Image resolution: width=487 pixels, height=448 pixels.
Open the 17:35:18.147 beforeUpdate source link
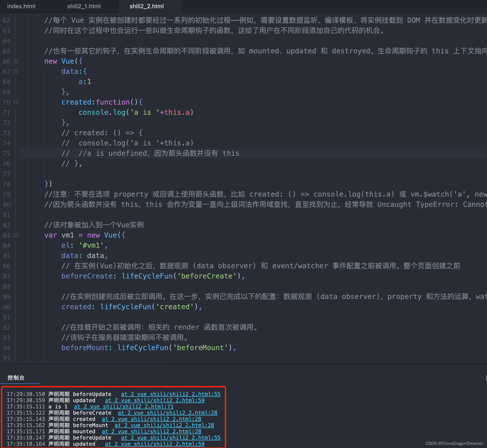171,438
